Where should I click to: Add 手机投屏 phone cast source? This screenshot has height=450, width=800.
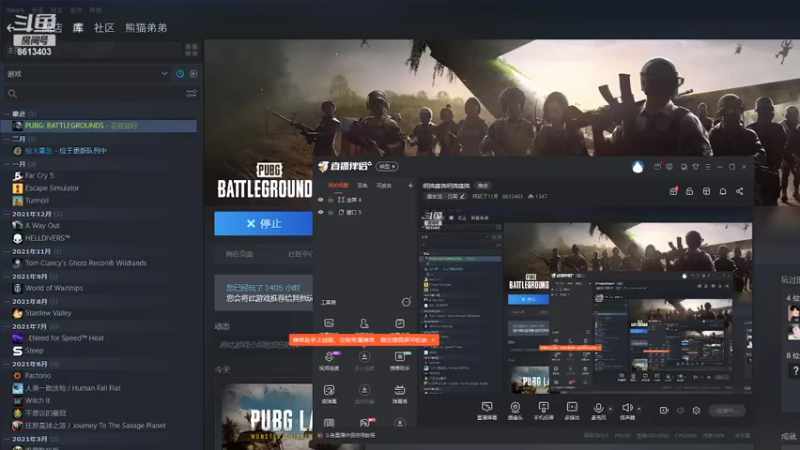(x=543, y=410)
